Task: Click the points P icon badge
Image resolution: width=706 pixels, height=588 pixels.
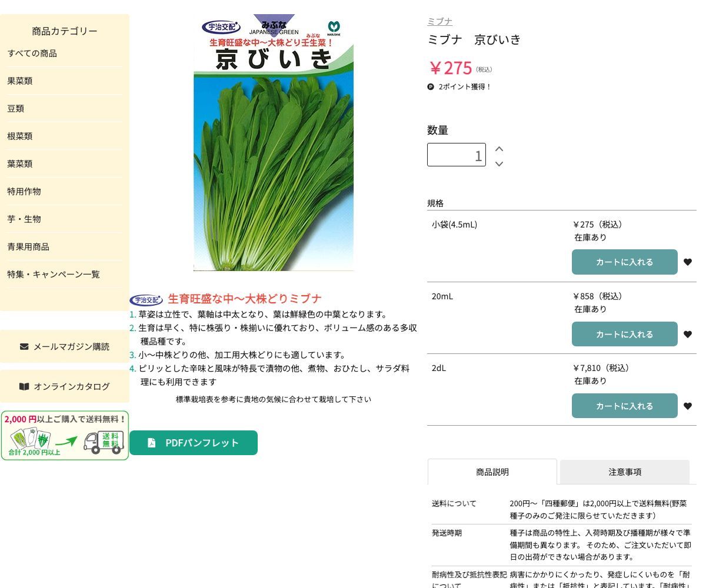Action: tap(431, 87)
